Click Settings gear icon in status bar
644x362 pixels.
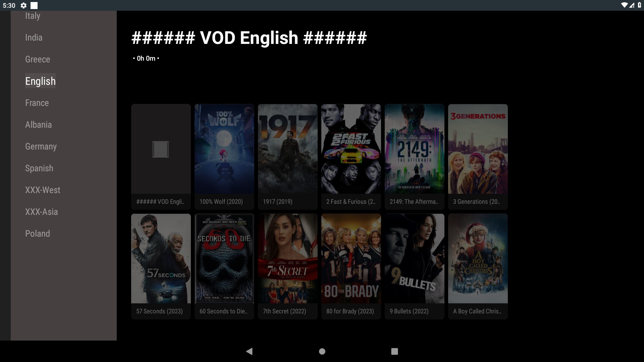click(22, 5)
